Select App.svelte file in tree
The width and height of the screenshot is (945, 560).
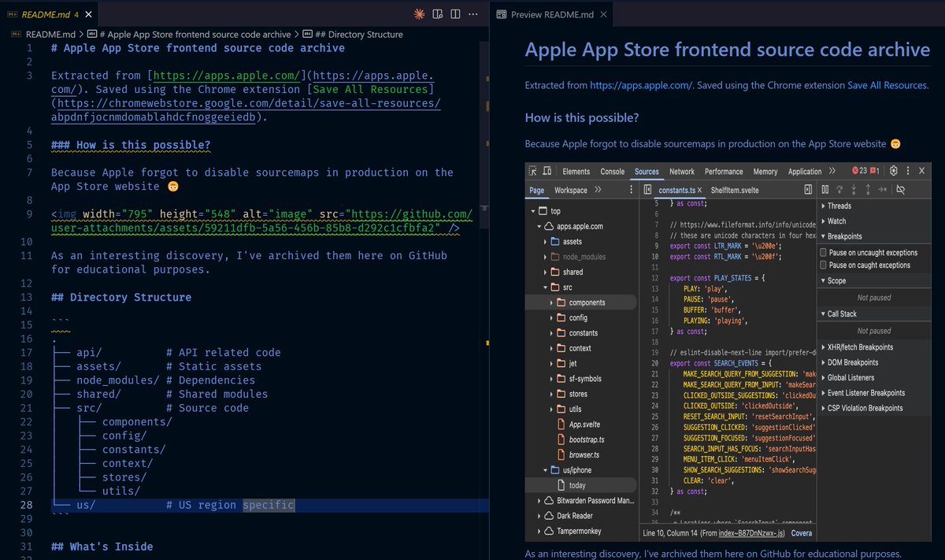pos(580,425)
